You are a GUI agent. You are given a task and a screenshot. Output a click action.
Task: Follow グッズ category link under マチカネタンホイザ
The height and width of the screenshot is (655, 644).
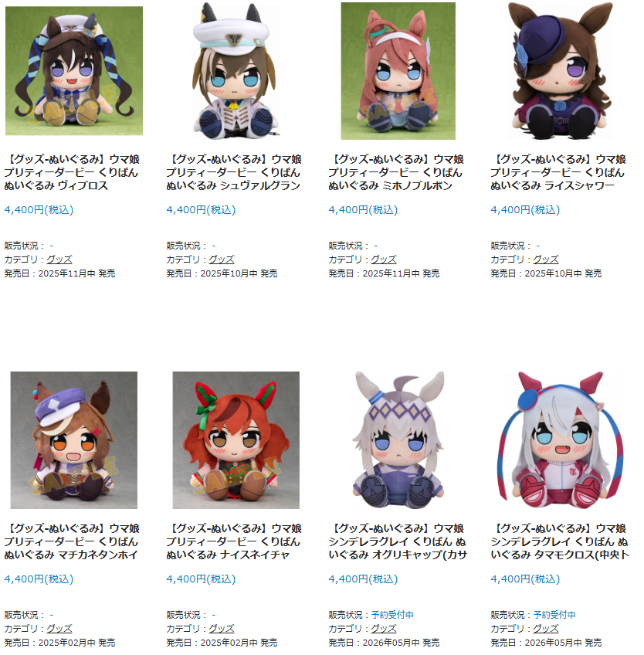point(59,629)
